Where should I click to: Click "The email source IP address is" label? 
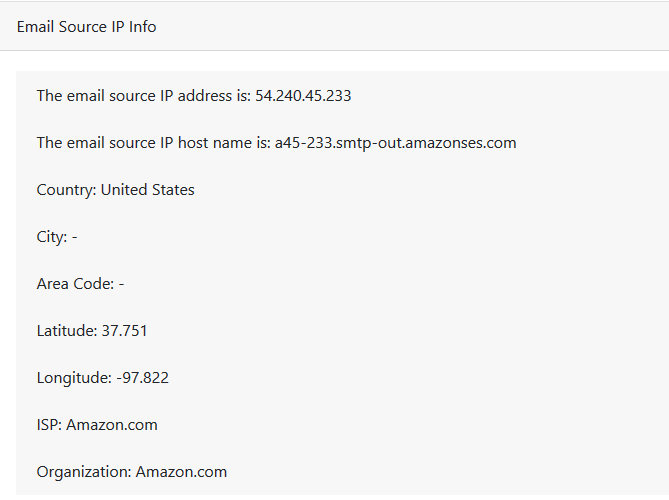pos(143,96)
